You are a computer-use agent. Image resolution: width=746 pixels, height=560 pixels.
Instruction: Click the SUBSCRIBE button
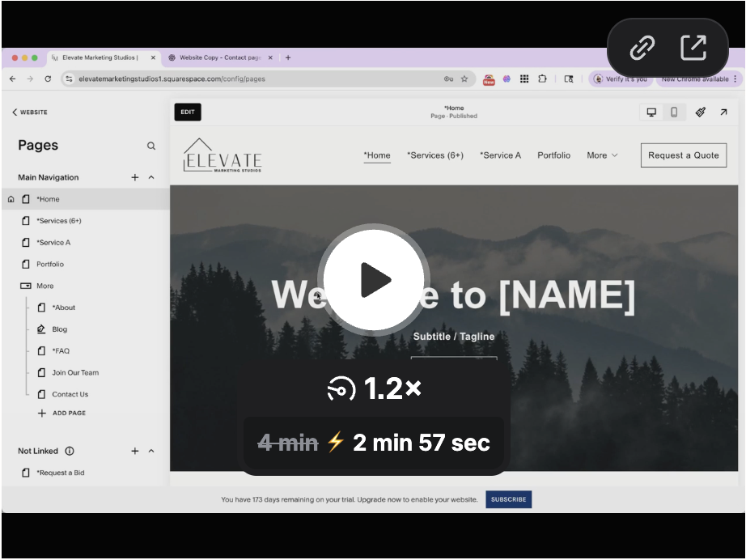pos(509,499)
